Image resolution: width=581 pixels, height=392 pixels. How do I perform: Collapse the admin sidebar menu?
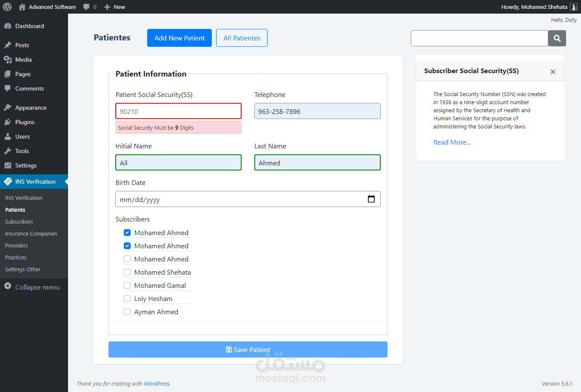tap(32, 287)
